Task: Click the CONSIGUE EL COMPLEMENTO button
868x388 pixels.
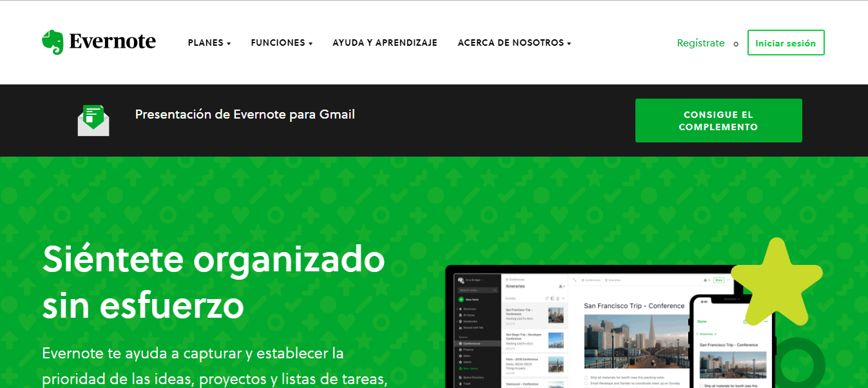Action: (718, 121)
